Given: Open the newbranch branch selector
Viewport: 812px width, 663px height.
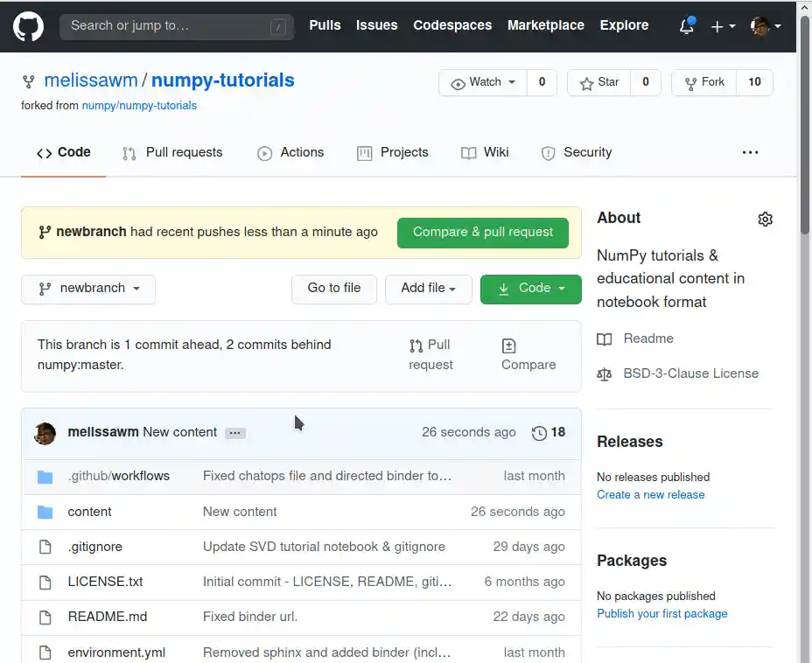Looking at the screenshot, I should pyautogui.click(x=88, y=289).
